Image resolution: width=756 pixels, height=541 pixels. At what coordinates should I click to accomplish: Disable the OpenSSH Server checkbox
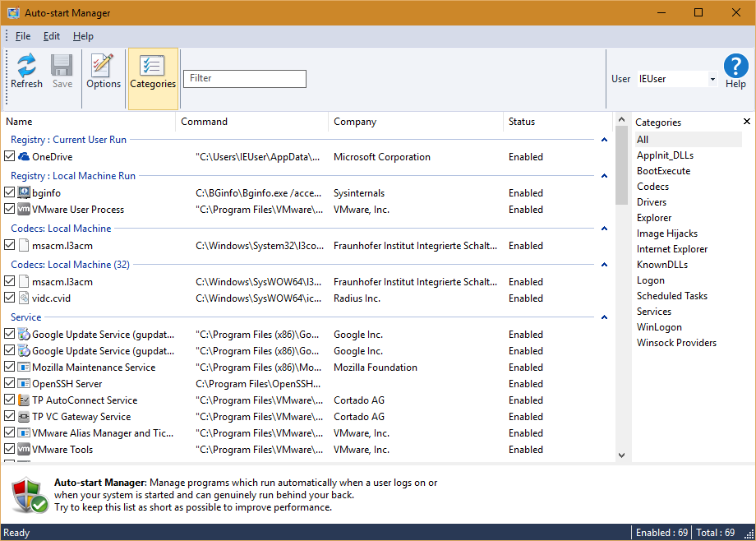tap(10, 384)
